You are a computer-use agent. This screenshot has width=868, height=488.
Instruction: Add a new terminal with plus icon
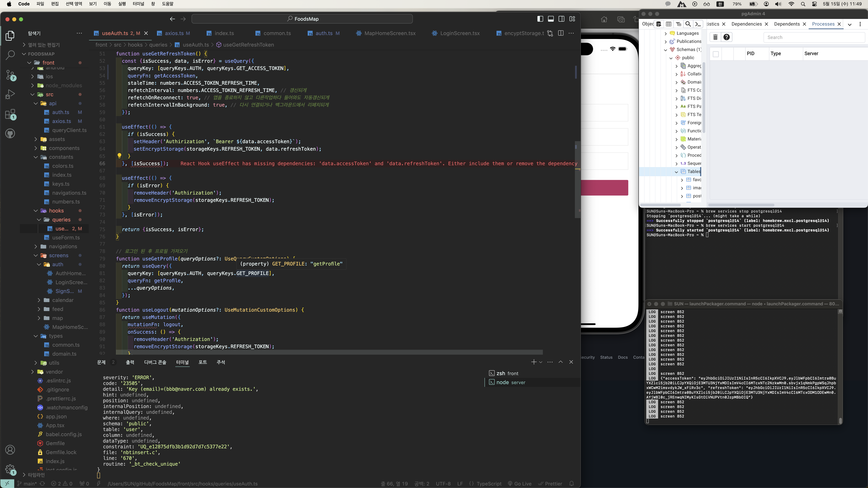(533, 362)
